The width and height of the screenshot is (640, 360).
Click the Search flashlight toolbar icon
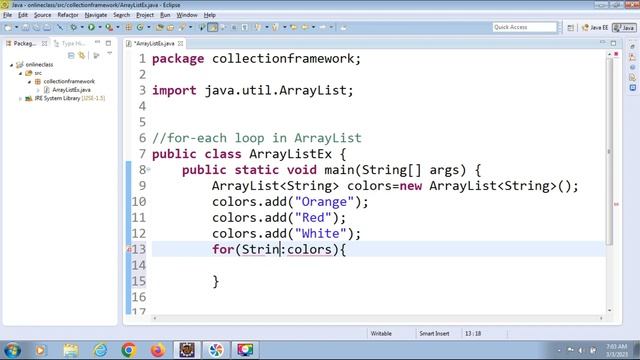(x=182, y=27)
